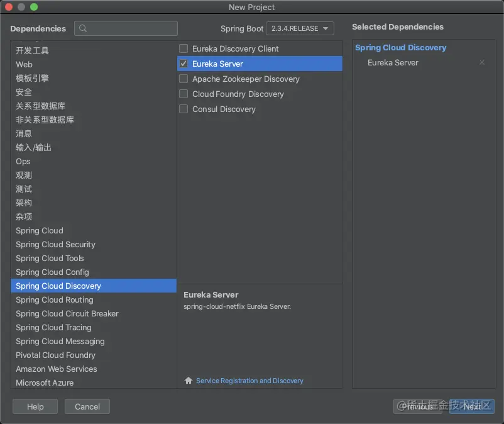Choose the Spring Cloud Config category

[52, 272]
